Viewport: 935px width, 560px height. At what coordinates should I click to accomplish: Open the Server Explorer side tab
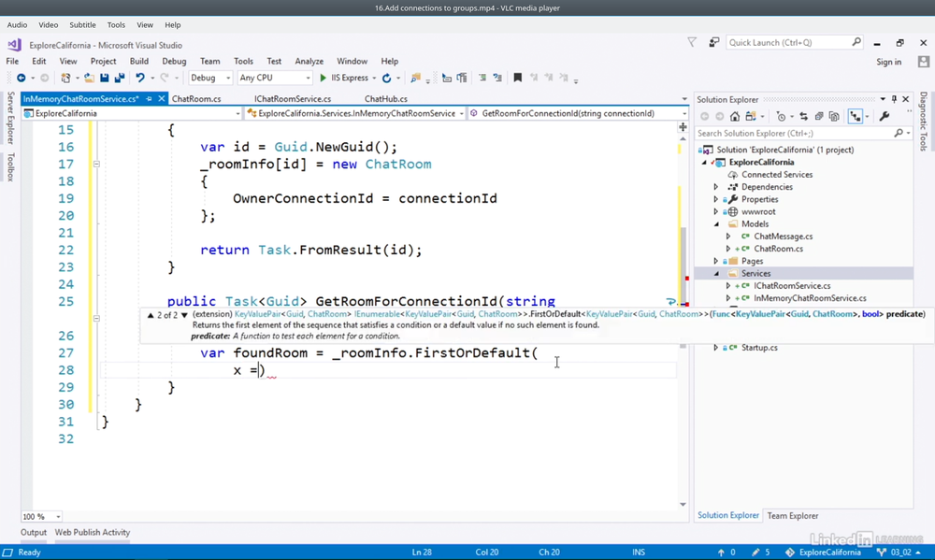pyautogui.click(x=10, y=118)
